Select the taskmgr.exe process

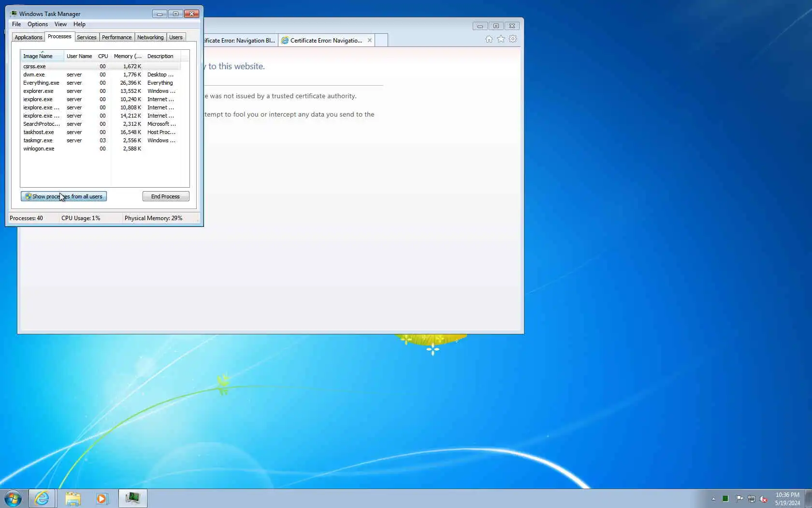tap(101, 140)
